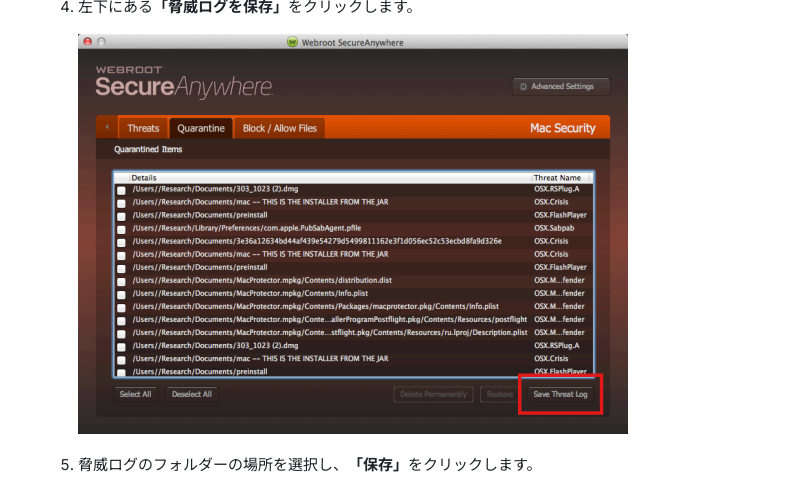Click the Webroot logo in the title bar
Viewport: 808px width, 477px height.
pyautogui.click(x=292, y=42)
